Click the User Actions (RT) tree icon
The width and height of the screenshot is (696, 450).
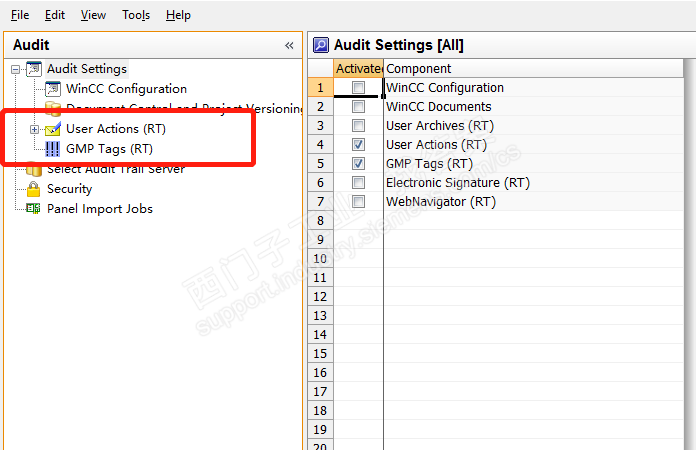53,129
